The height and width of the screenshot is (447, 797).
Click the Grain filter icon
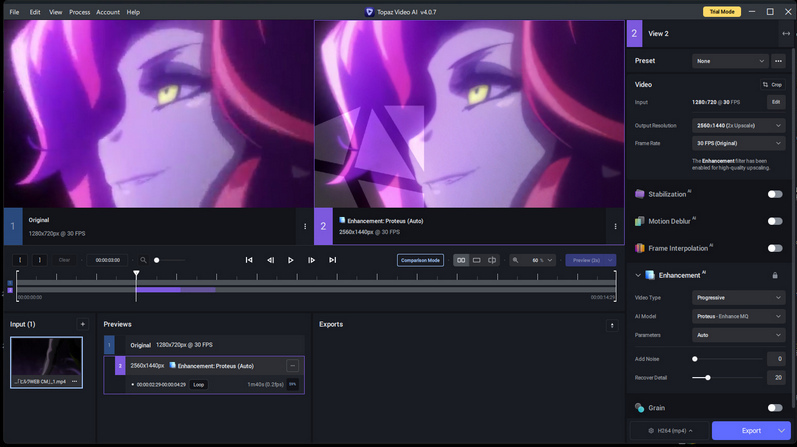[639, 407]
